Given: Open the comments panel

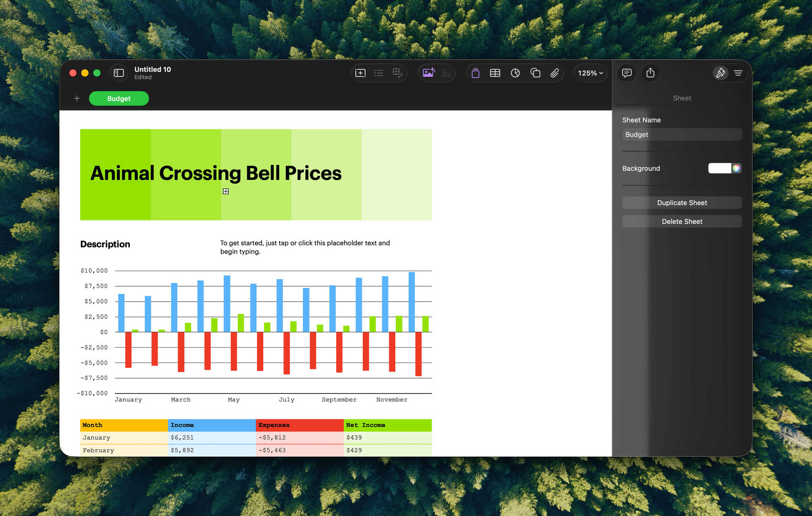Looking at the screenshot, I should point(627,73).
